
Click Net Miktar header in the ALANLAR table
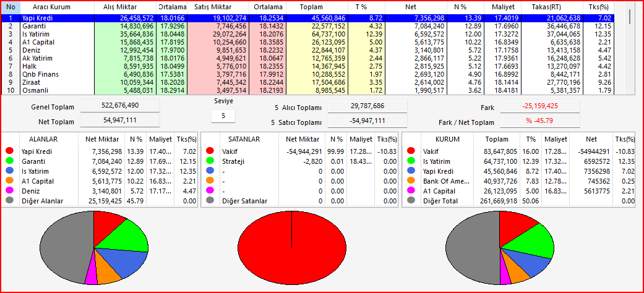102,140
